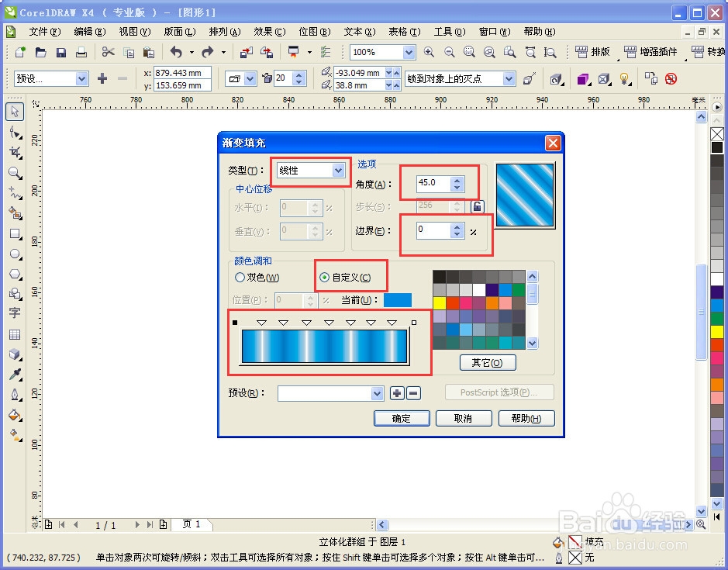Click the 角度(A) input field
Screen dimensions: 728x570
pos(433,183)
